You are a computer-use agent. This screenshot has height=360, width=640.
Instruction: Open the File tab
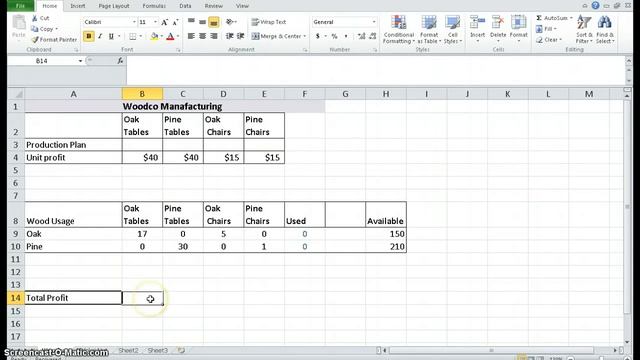[20, 6]
